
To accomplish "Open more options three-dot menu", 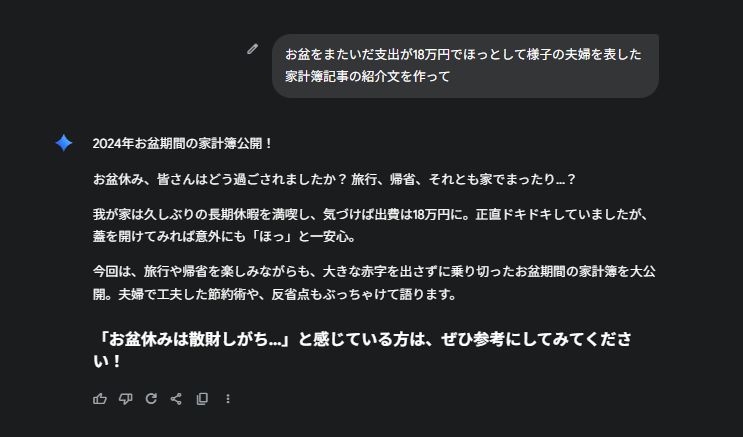I will click(228, 398).
